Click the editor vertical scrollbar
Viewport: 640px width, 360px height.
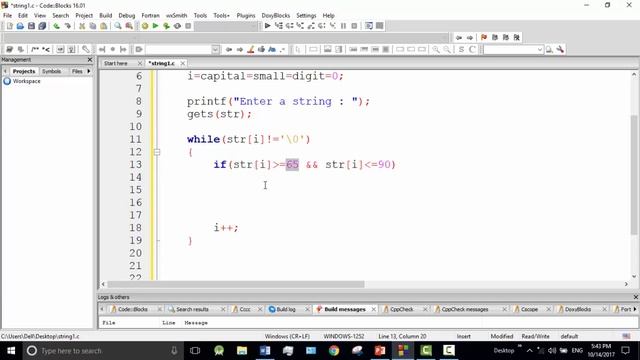click(x=634, y=175)
